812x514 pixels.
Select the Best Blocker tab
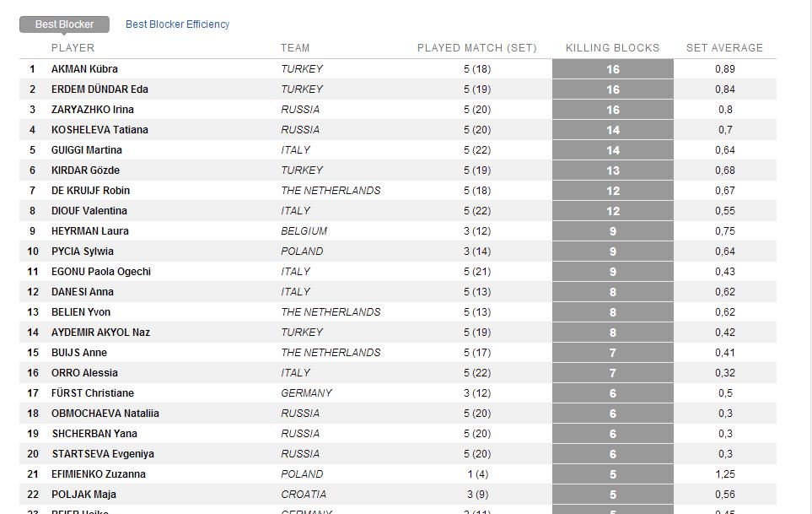pyautogui.click(x=64, y=24)
